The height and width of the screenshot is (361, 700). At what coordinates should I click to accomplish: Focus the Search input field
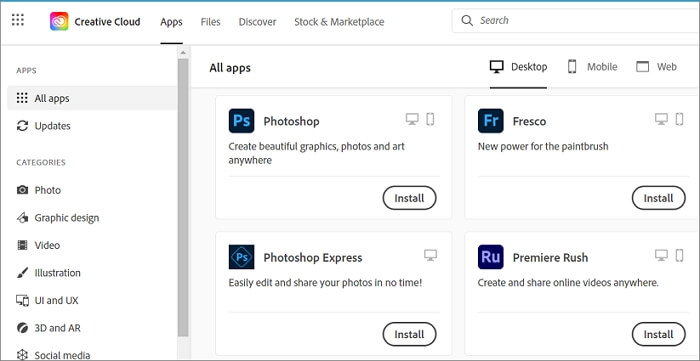pos(576,21)
